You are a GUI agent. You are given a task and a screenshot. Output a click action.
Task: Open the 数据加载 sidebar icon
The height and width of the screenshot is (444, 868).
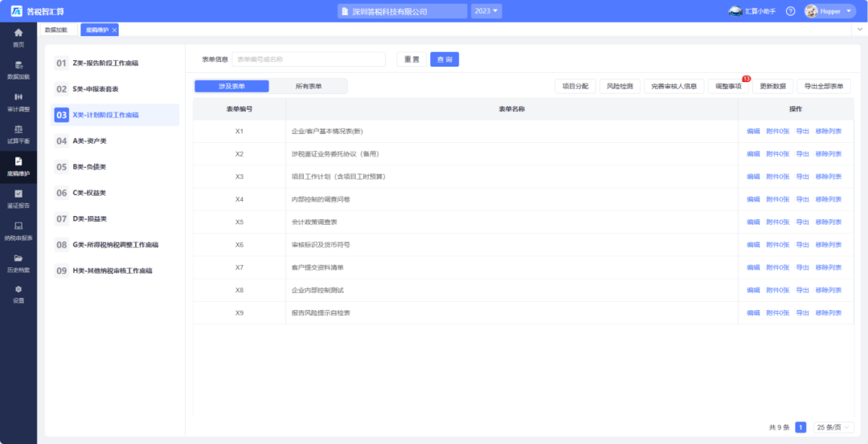point(18,65)
